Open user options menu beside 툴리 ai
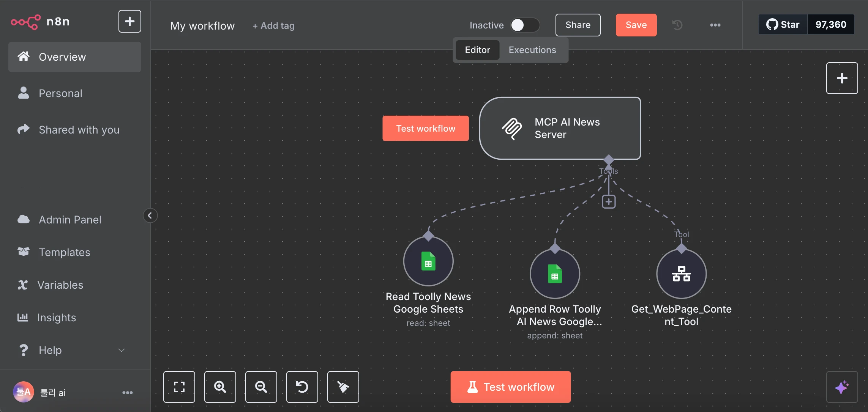 pos(128,393)
